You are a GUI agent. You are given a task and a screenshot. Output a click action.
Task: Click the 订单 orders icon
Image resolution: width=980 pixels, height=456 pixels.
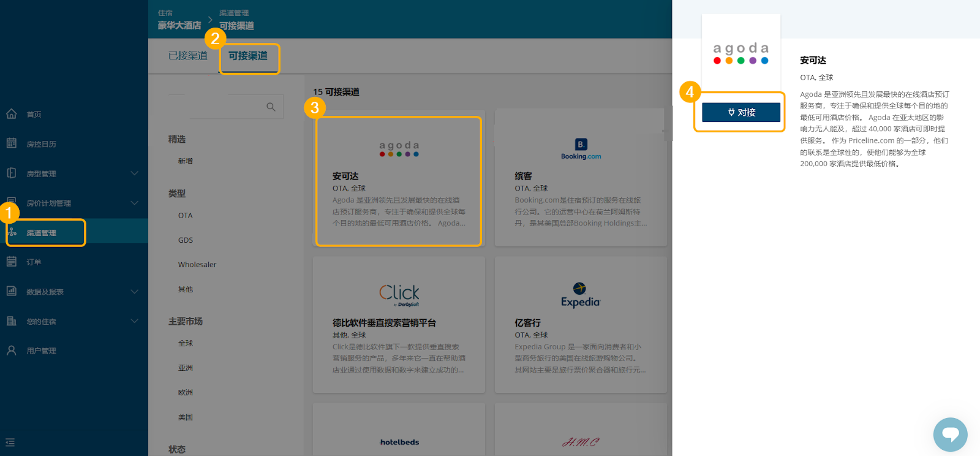click(11, 262)
